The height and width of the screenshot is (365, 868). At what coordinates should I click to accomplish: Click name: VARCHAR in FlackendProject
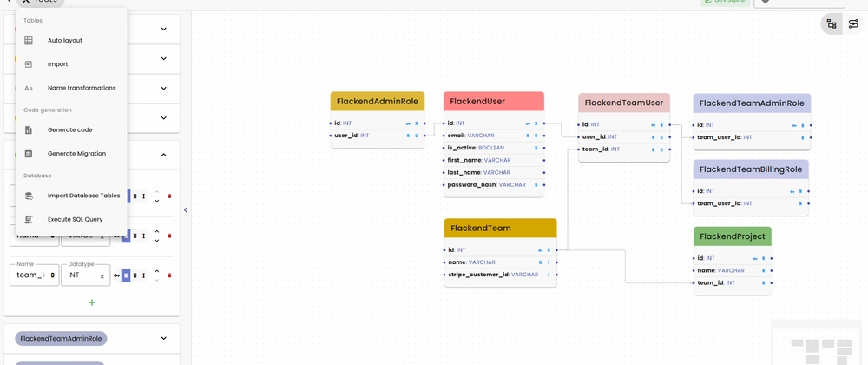click(733, 271)
